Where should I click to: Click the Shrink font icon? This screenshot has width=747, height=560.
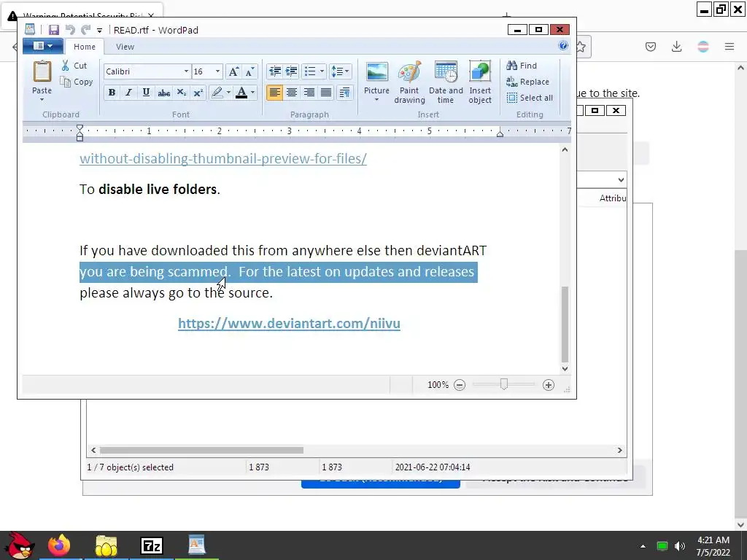coord(249,71)
